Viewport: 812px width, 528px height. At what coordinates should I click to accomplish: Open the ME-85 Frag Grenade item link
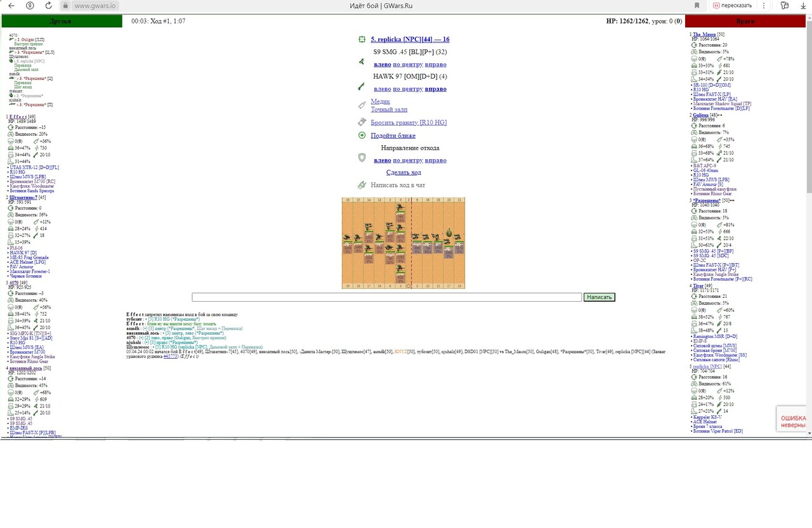pyautogui.click(x=28, y=257)
